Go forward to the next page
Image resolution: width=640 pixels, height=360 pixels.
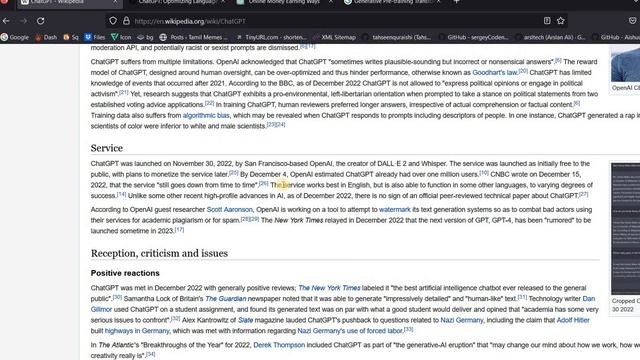click(x=23, y=21)
